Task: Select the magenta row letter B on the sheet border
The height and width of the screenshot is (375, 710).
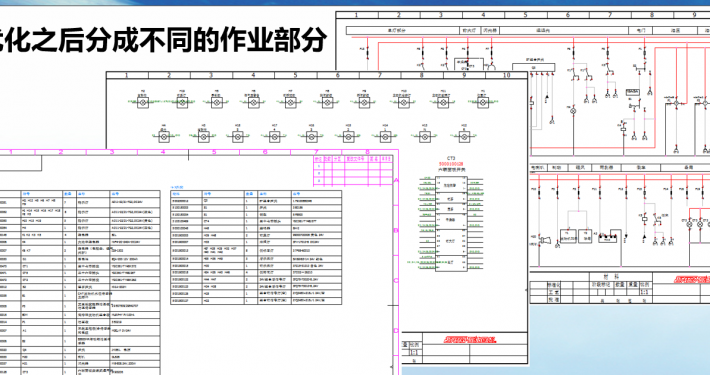Action: point(396,231)
